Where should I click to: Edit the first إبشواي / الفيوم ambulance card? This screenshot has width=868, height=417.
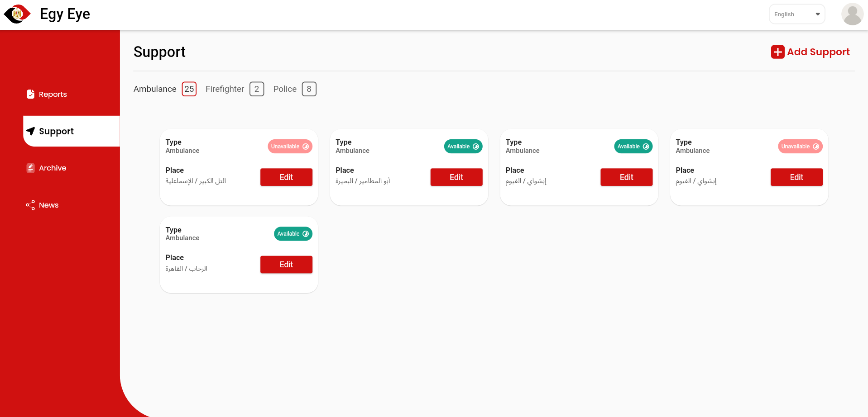[x=626, y=177]
